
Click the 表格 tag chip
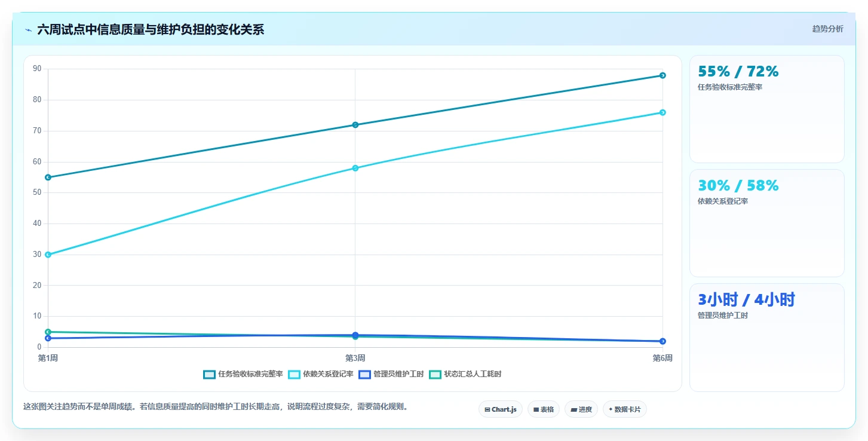point(544,409)
